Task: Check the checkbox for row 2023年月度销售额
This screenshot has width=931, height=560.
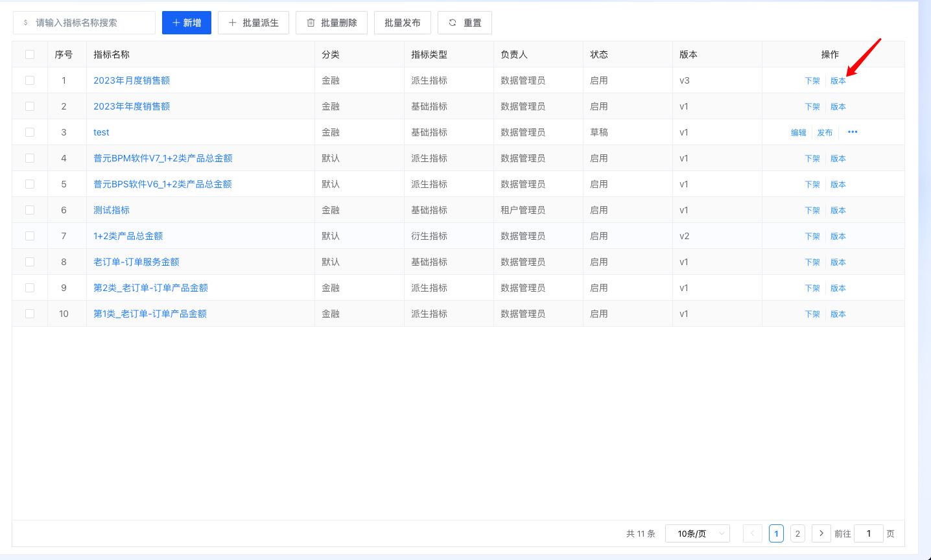Action: point(29,80)
